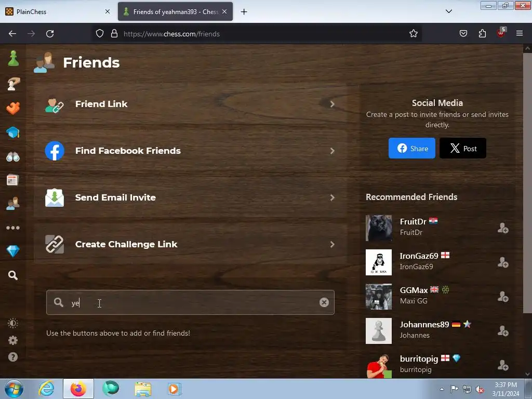Image resolution: width=532 pixels, height=399 pixels.
Task: Click the sidebar search magnifier icon
Action: click(x=13, y=275)
